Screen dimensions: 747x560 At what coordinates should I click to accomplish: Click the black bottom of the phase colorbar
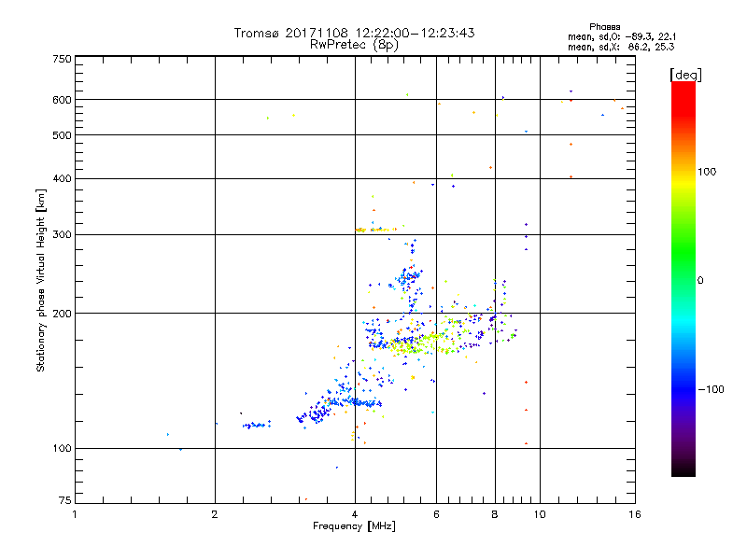684,469
